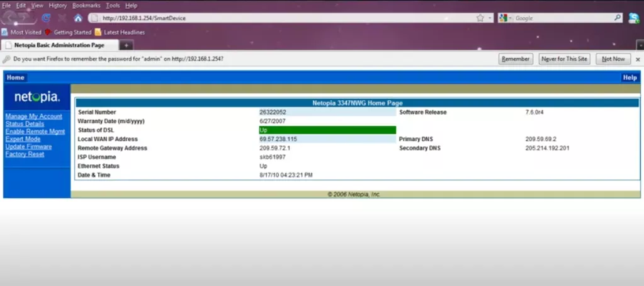The width and height of the screenshot is (644, 286).
Task: Open the Getting Started bookmark
Action: pos(68,32)
